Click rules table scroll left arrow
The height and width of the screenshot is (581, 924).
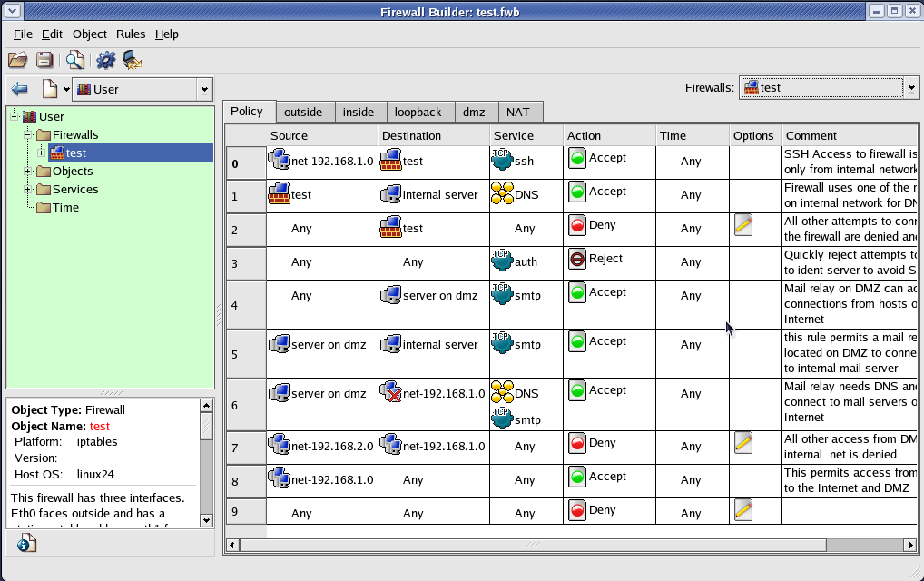232,545
